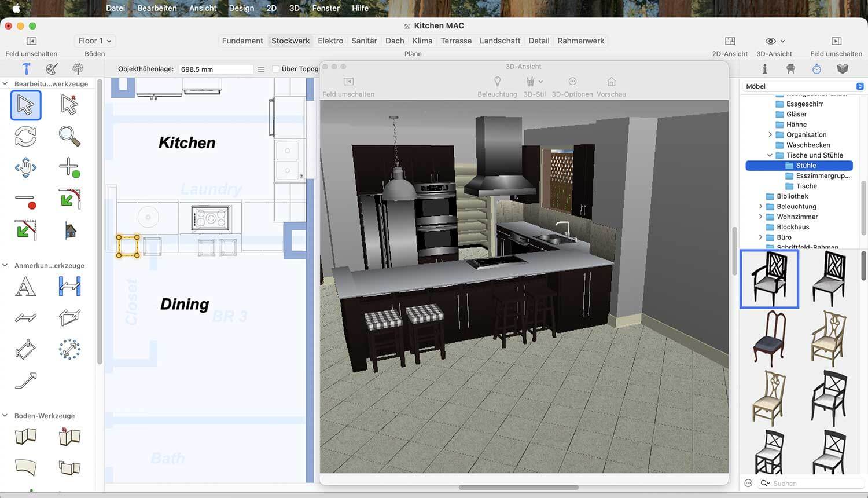Screen dimensions: 868x498
Task: Collapse the Tische und Stühle folder
Action: coord(770,155)
